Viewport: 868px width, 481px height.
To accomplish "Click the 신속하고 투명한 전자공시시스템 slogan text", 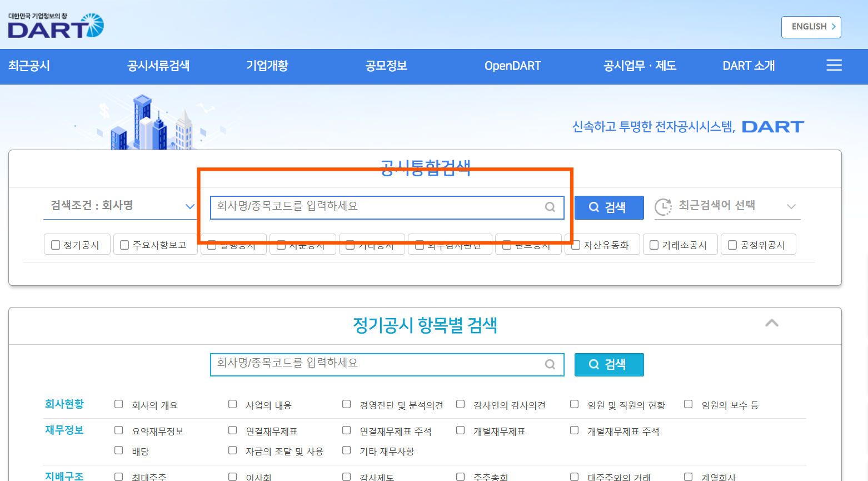I will point(654,127).
